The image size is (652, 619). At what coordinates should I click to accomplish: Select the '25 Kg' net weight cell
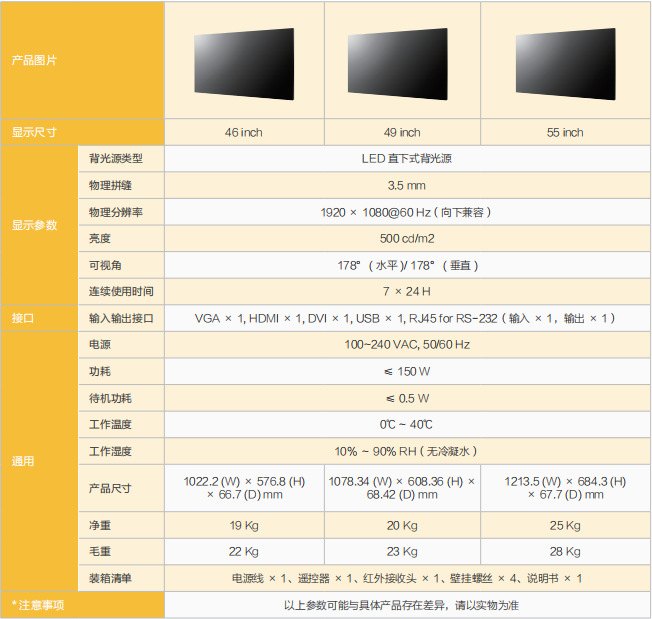coord(566,525)
